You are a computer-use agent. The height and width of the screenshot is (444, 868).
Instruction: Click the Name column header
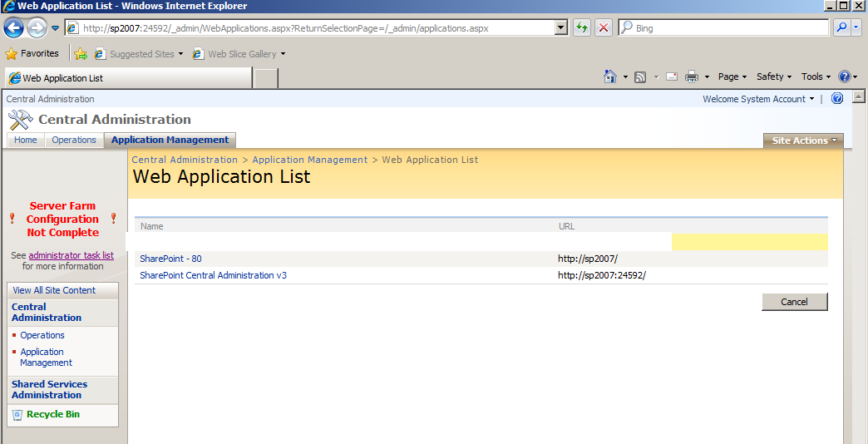coord(151,226)
